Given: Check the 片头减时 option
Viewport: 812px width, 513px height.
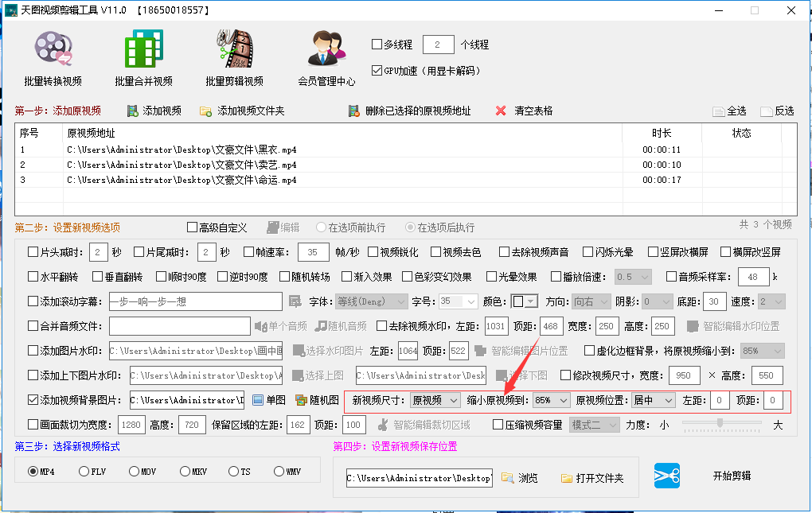Looking at the screenshot, I should (33, 252).
